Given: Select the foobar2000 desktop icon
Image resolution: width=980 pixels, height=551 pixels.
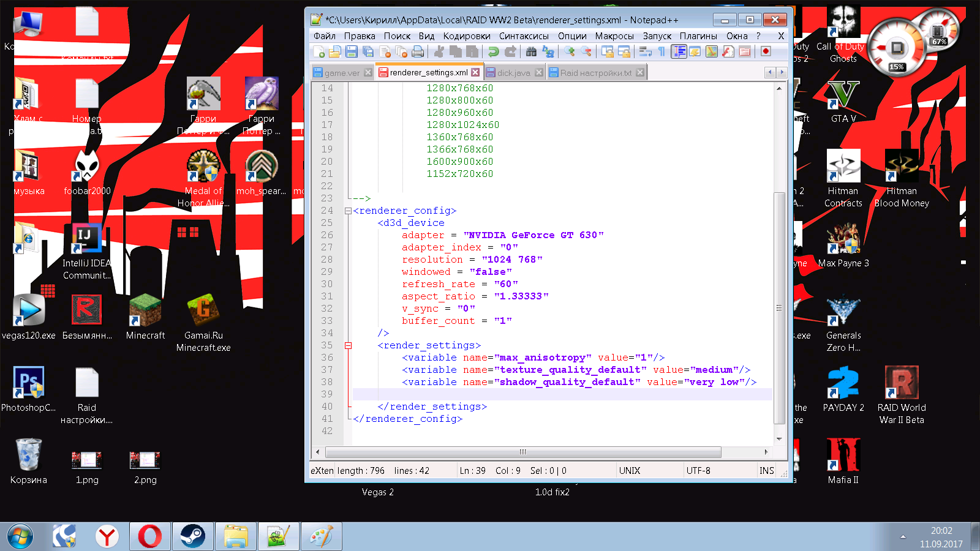Looking at the screenshot, I should tap(87, 173).
